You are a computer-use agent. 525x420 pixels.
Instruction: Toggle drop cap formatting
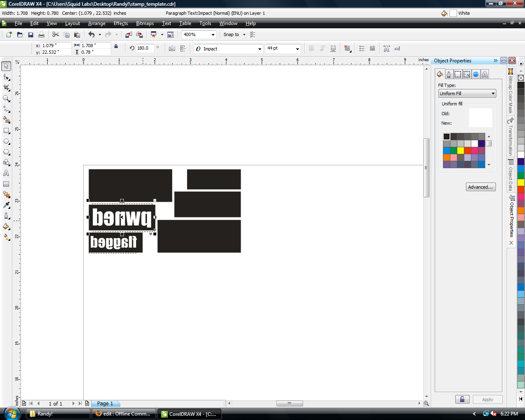(372, 48)
